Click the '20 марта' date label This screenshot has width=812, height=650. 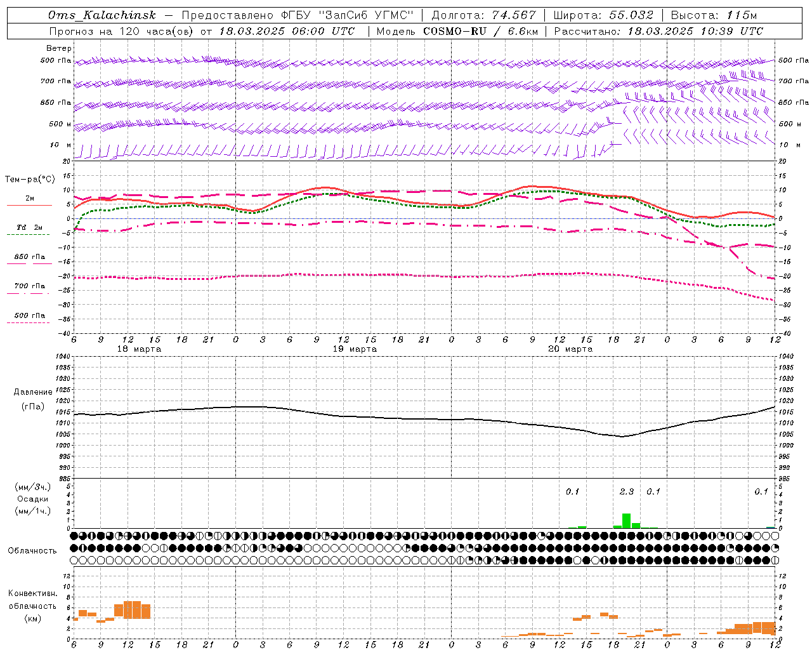(571, 349)
